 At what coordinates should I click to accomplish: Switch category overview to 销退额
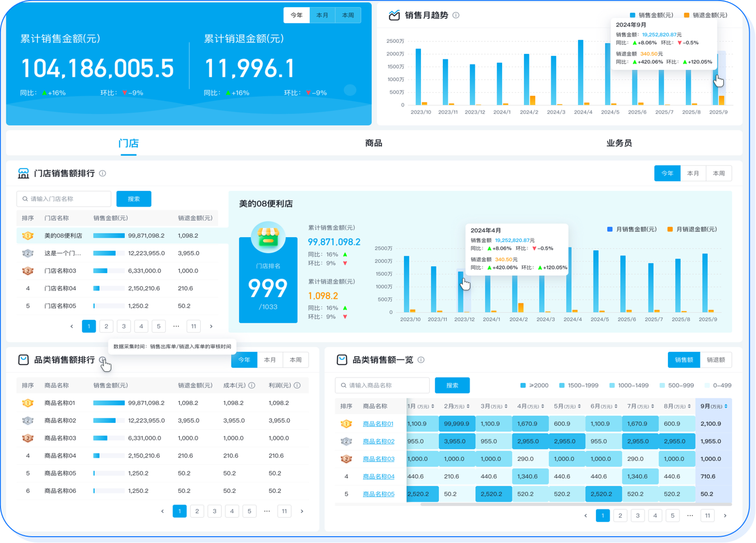pyautogui.click(x=716, y=360)
